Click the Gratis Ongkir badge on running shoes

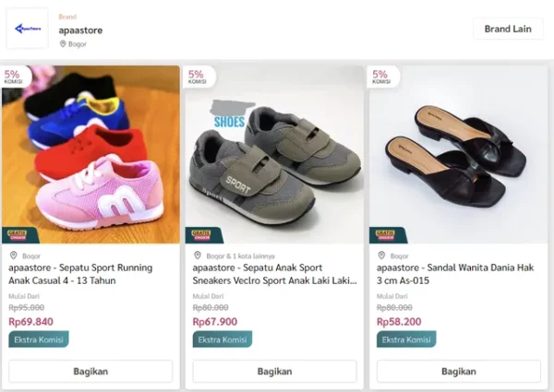(x=16, y=234)
